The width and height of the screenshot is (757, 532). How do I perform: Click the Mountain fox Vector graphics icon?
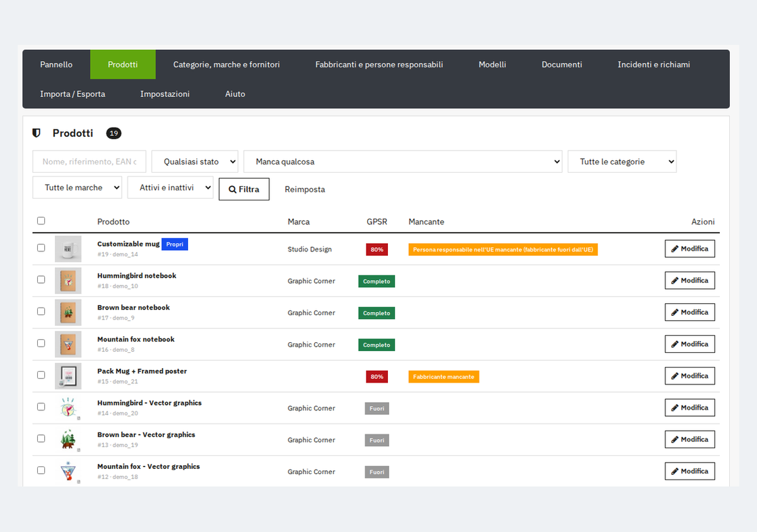[x=68, y=471]
